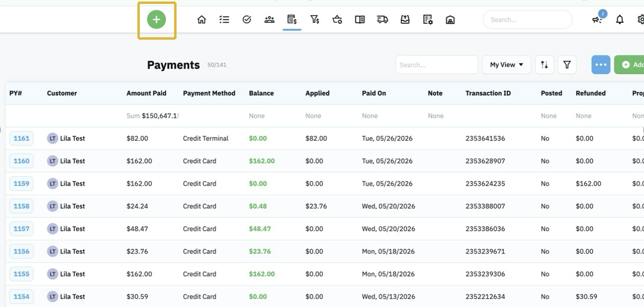Click the blue three-dots more button
Image resolution: width=644 pixels, height=307 pixels.
point(601,65)
